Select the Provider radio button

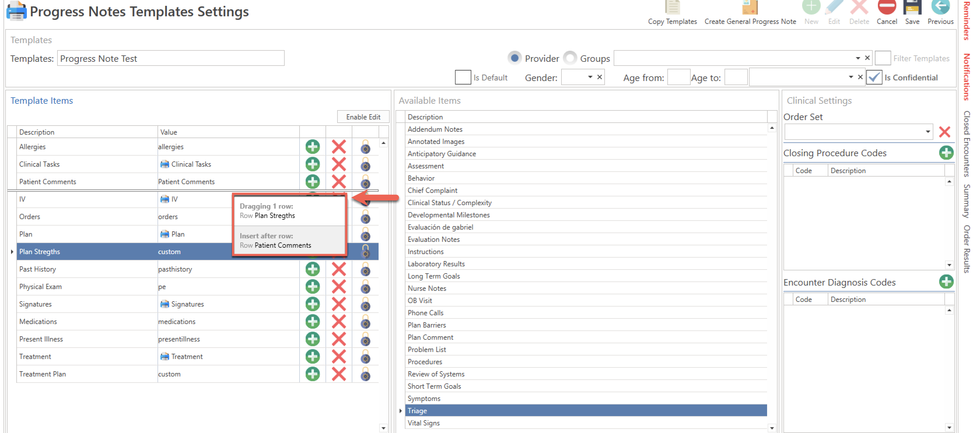click(x=514, y=58)
